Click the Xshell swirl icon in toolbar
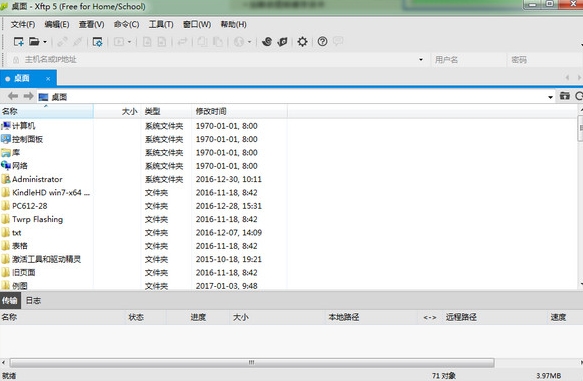583x381 pixels. (x=267, y=42)
